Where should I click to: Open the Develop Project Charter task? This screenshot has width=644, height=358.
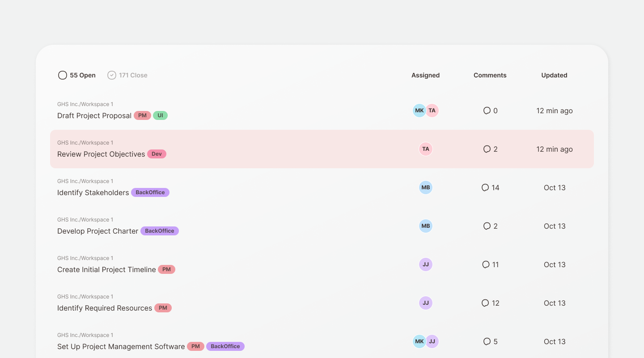(98, 231)
